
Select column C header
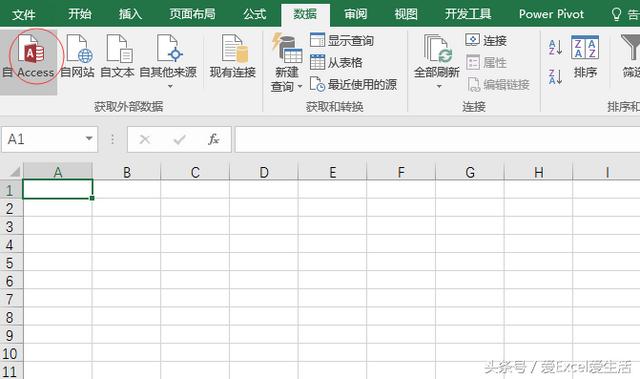coord(196,172)
